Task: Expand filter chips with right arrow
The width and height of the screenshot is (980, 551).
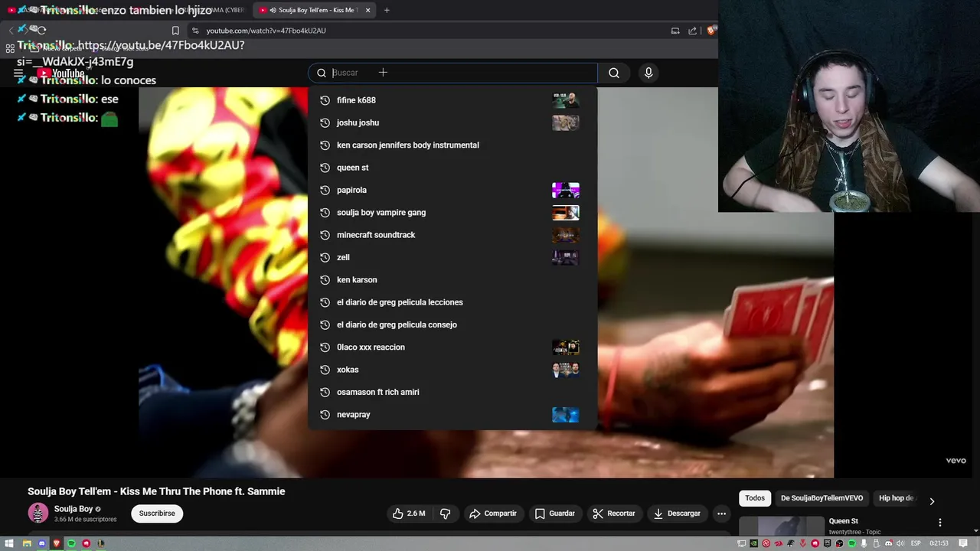Action: click(932, 501)
